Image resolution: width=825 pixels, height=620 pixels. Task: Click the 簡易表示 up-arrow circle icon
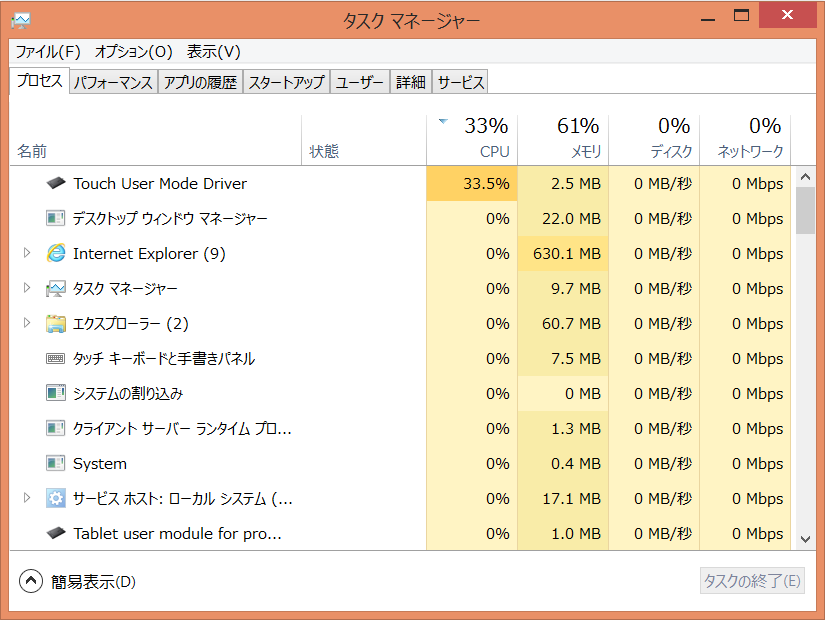tap(31, 581)
